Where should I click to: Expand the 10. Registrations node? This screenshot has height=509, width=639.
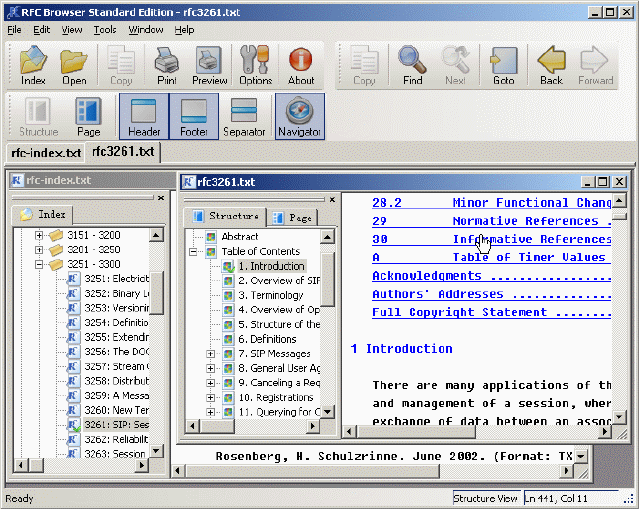pyautogui.click(x=210, y=397)
